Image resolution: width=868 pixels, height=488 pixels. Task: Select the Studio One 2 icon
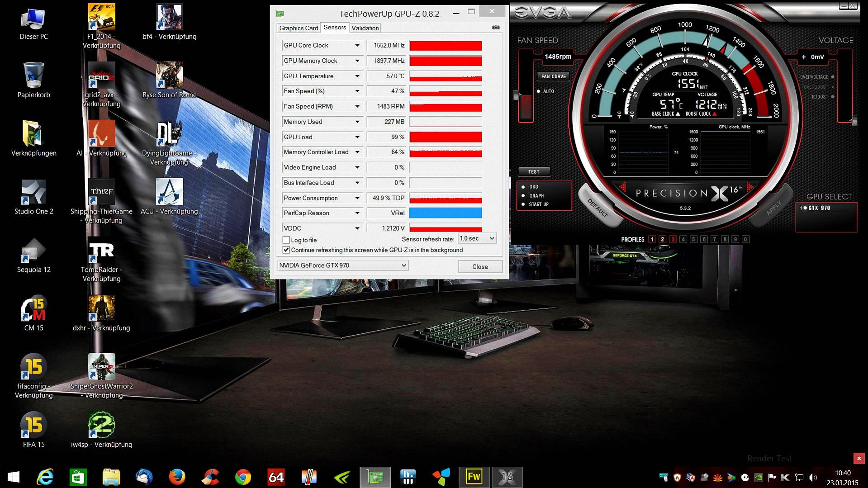[x=33, y=192]
